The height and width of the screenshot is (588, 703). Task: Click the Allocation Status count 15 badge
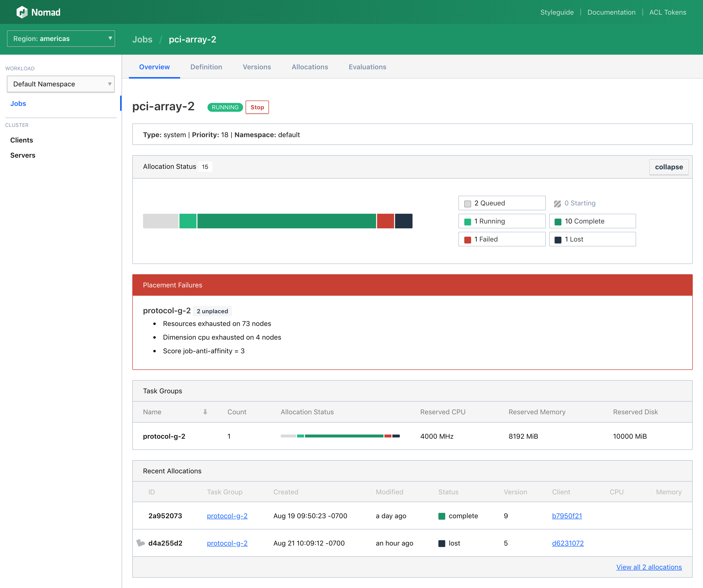point(205,167)
